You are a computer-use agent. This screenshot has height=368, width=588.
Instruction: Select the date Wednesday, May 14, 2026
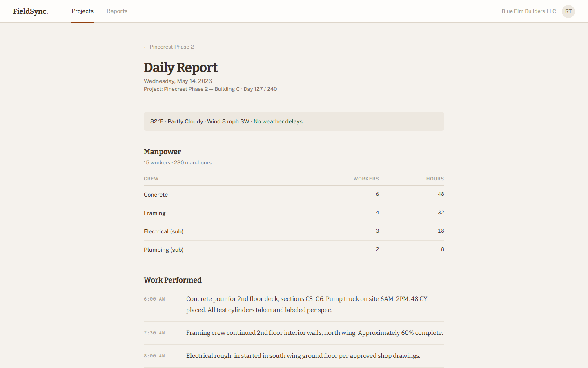point(178,81)
